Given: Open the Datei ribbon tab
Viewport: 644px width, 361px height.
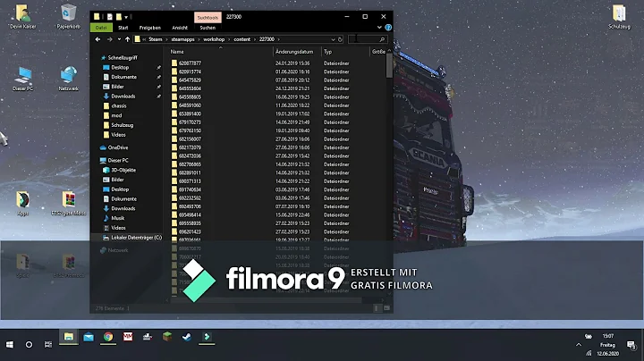Looking at the screenshot, I should click(x=101, y=28).
